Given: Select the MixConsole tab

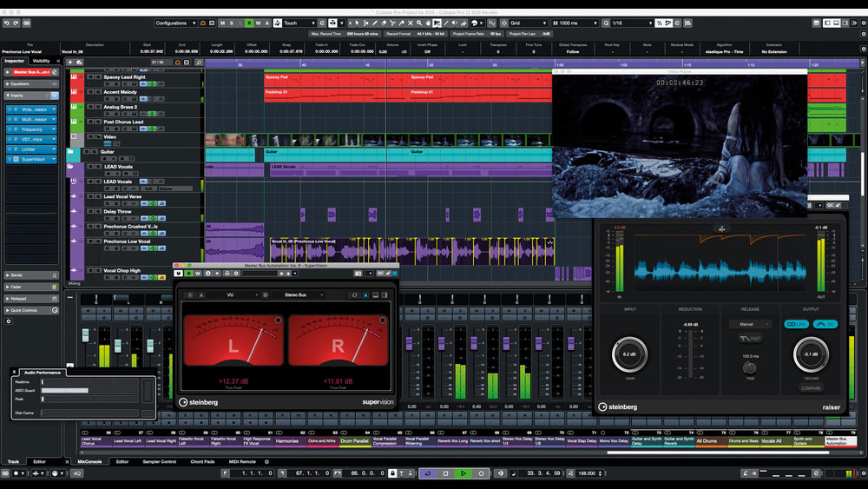Looking at the screenshot, I should pyautogui.click(x=89, y=461).
